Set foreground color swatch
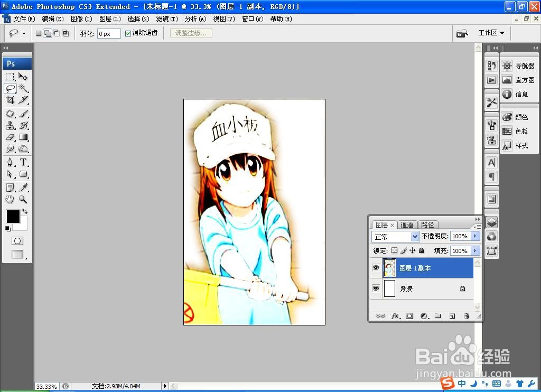 click(x=13, y=217)
